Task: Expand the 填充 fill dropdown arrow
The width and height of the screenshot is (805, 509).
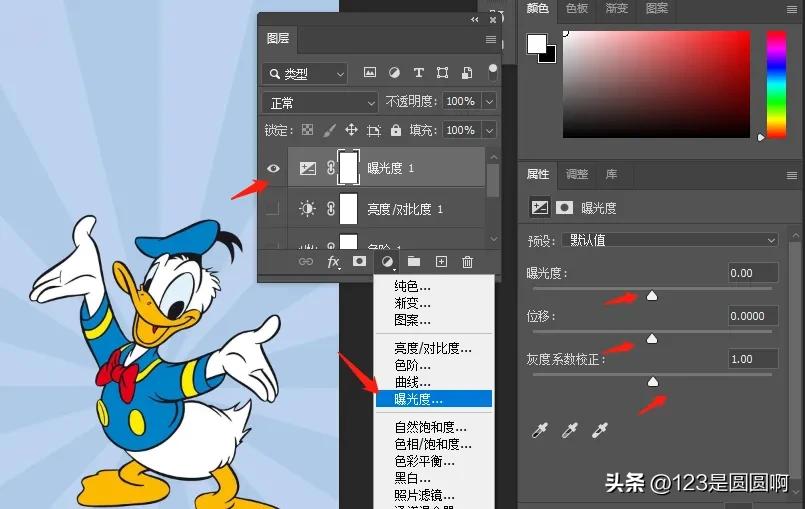Action: coord(490,130)
